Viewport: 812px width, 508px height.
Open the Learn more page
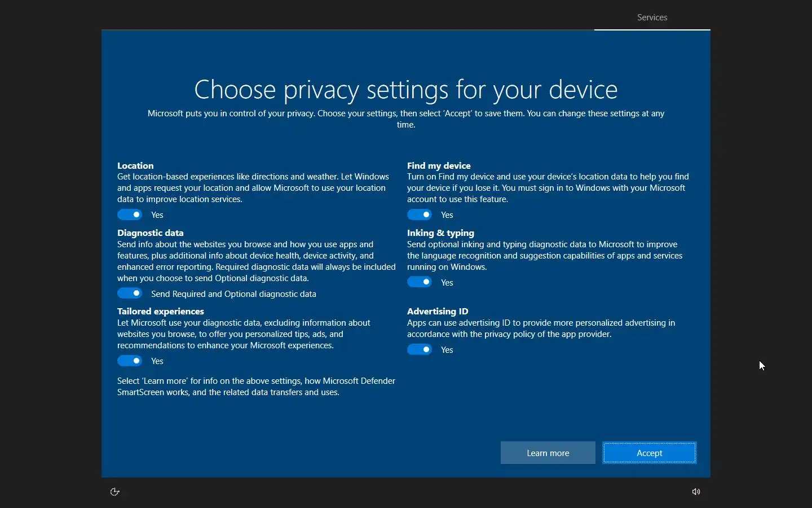click(x=548, y=453)
